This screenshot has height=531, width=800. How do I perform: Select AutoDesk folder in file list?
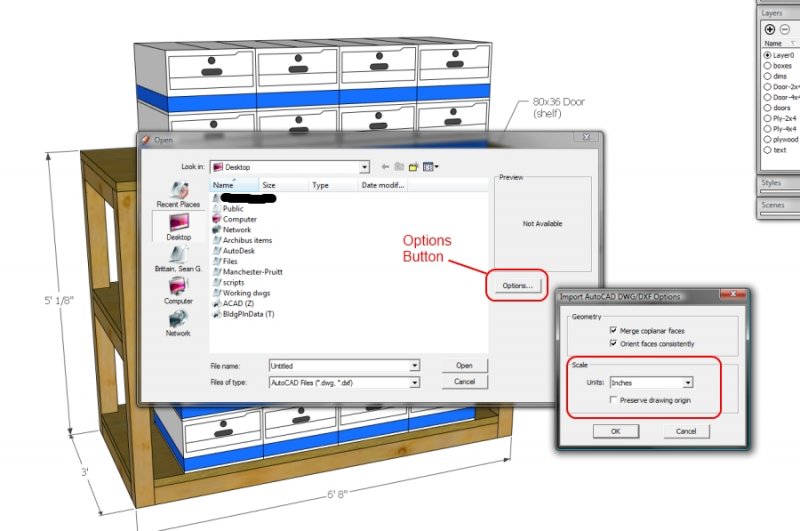coord(234,251)
